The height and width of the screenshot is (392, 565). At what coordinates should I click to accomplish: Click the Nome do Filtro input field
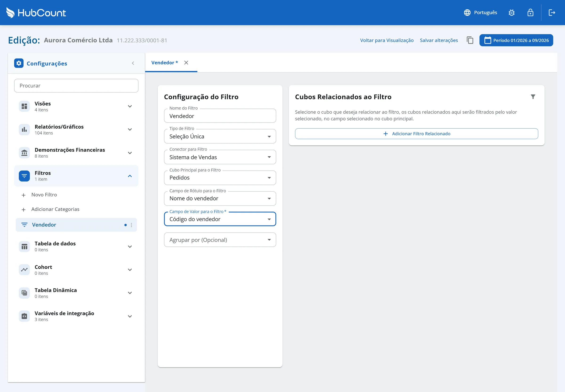220,116
